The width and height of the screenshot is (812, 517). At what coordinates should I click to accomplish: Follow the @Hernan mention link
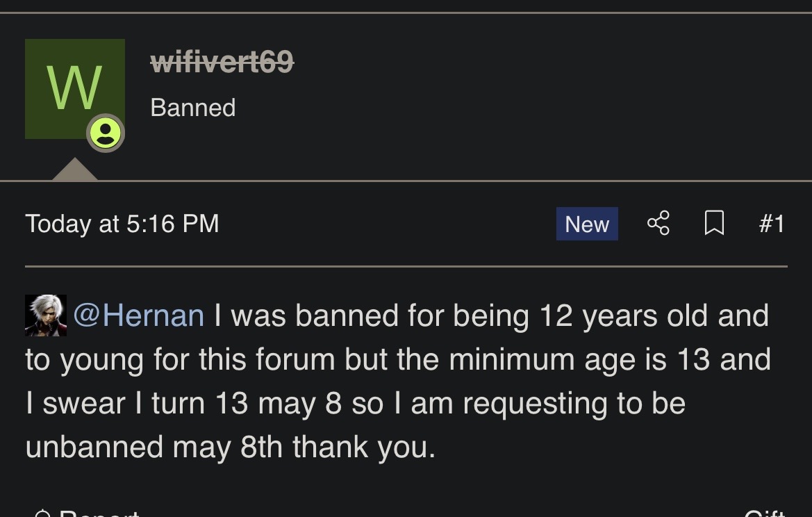(x=138, y=315)
